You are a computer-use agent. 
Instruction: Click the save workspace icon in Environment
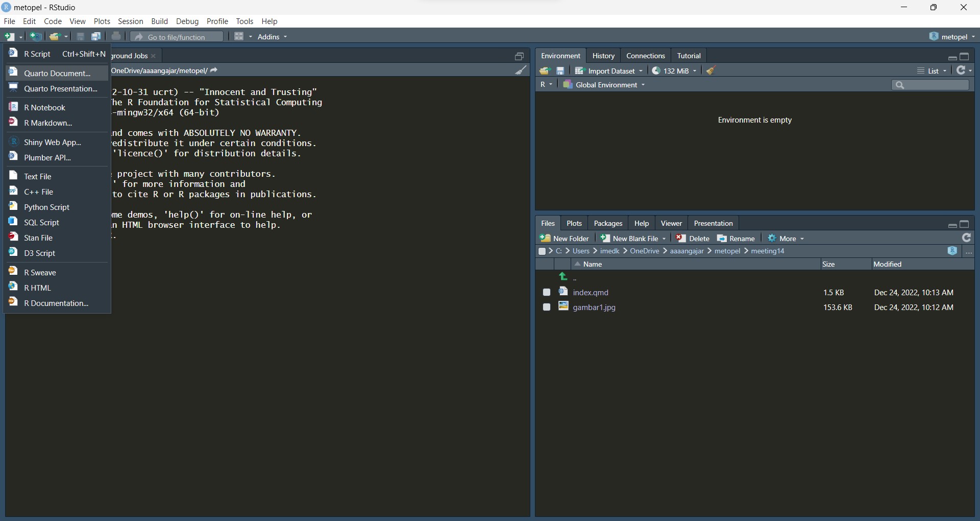560,71
